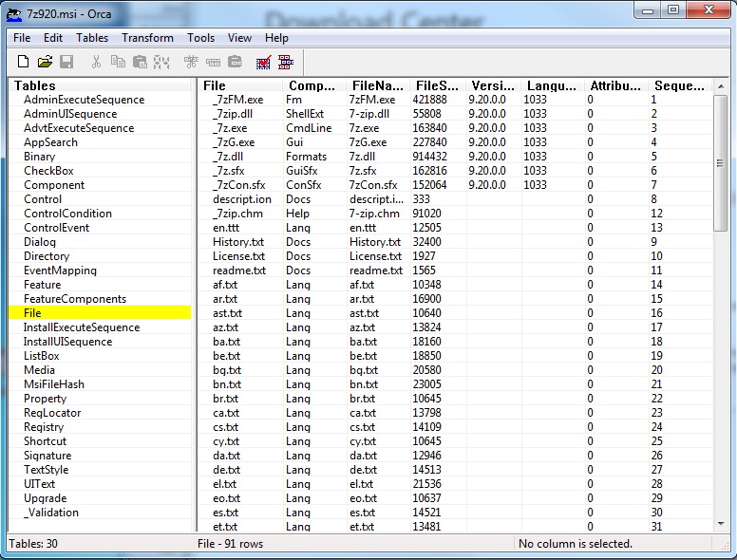Open the Help menu

point(276,38)
